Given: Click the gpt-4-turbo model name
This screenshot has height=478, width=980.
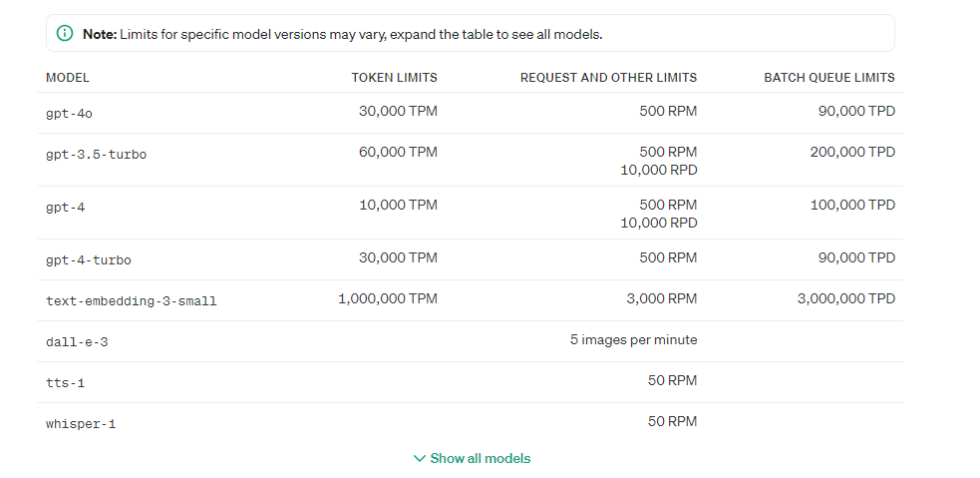Looking at the screenshot, I should (88, 260).
